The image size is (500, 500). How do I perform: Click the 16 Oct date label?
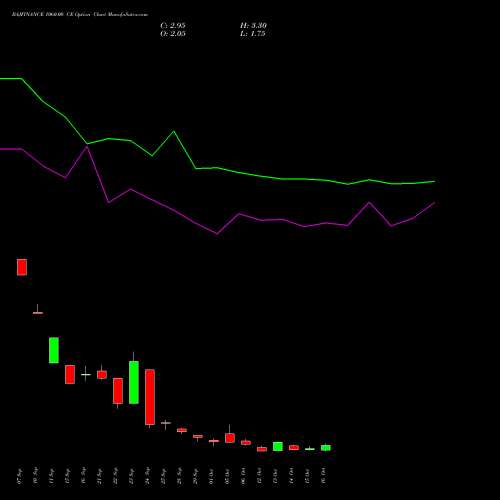(x=324, y=476)
